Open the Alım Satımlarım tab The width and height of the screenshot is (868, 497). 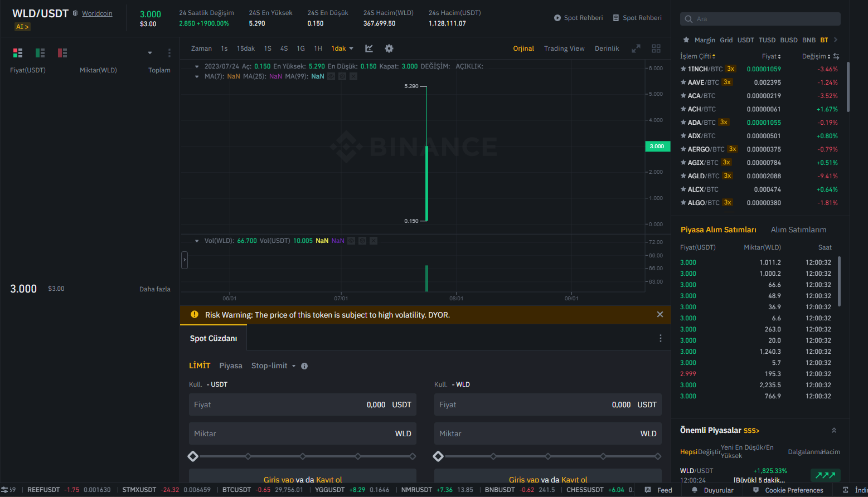(798, 230)
